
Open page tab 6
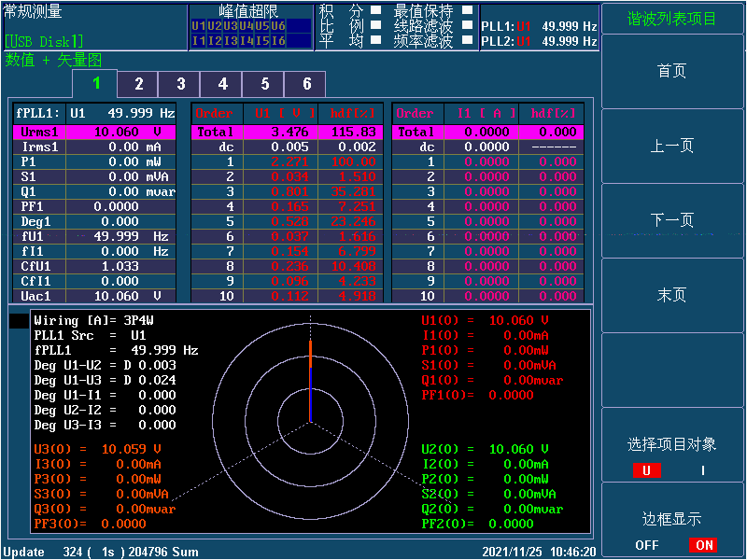tap(306, 84)
